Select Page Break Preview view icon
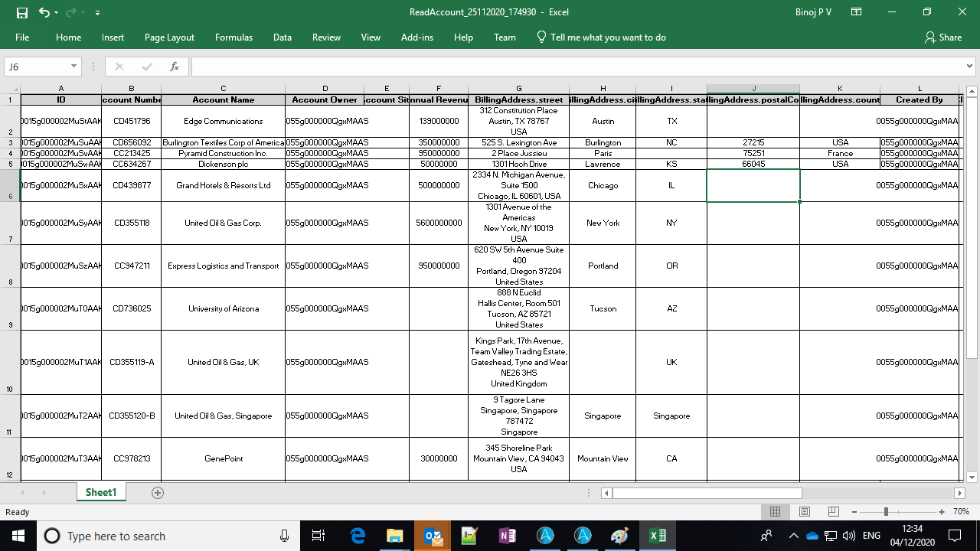 click(834, 511)
